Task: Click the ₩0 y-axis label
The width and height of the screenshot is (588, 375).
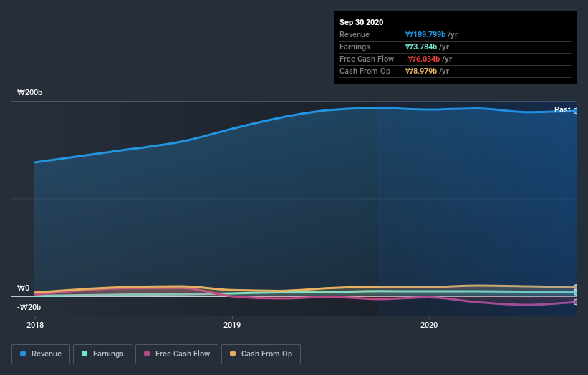Action: tap(23, 288)
